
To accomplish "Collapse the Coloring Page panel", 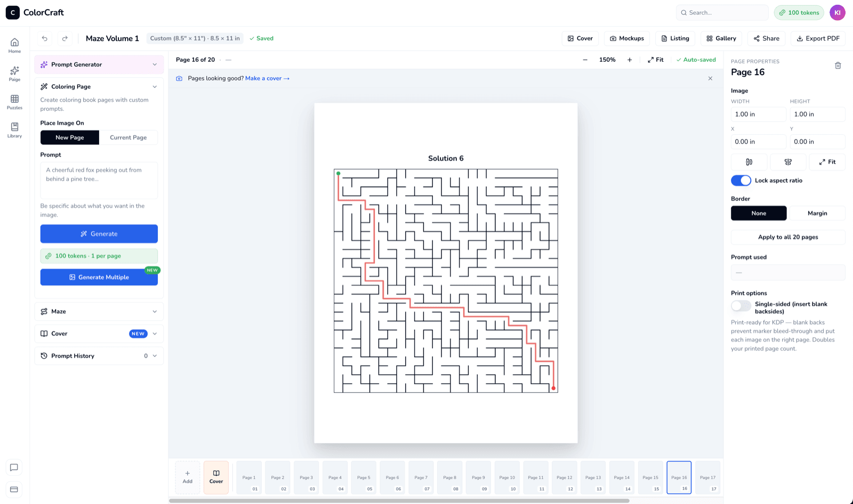I will pos(99,87).
